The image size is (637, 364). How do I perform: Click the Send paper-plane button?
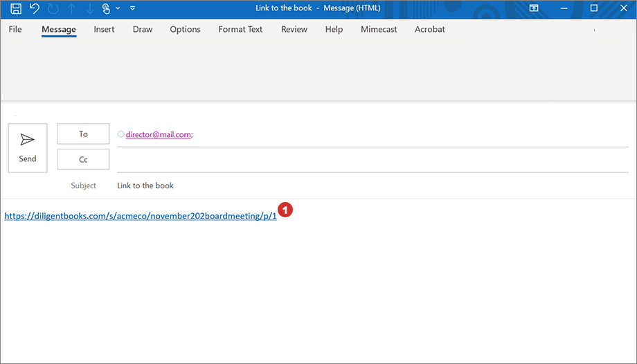click(x=28, y=147)
